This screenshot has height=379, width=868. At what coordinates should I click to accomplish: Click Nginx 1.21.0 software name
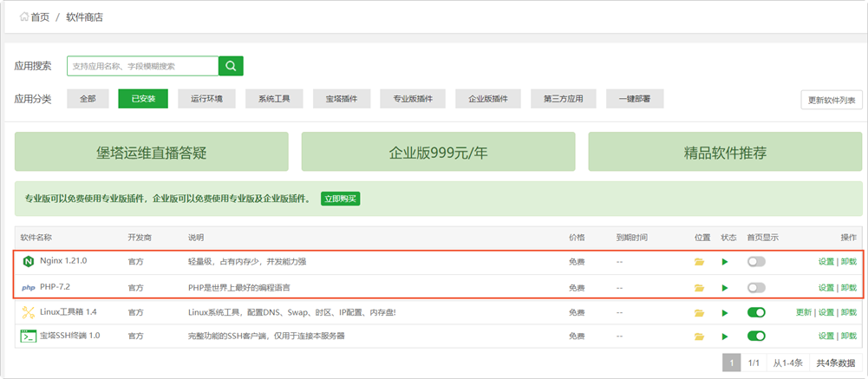(x=63, y=261)
